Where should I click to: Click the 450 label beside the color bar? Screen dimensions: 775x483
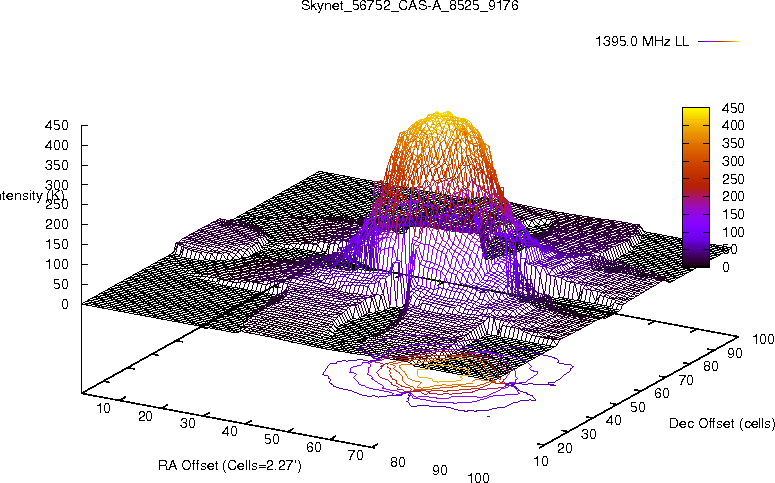pyautogui.click(x=733, y=108)
